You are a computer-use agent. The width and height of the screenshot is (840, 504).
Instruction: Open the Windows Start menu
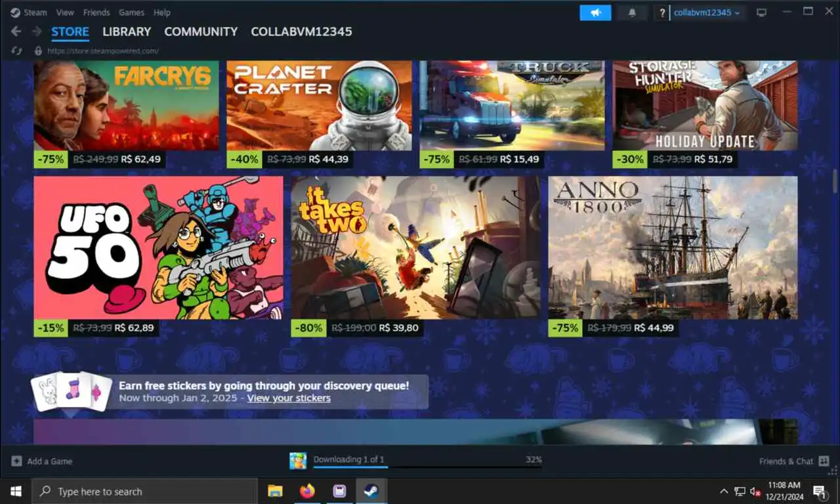coord(16,491)
